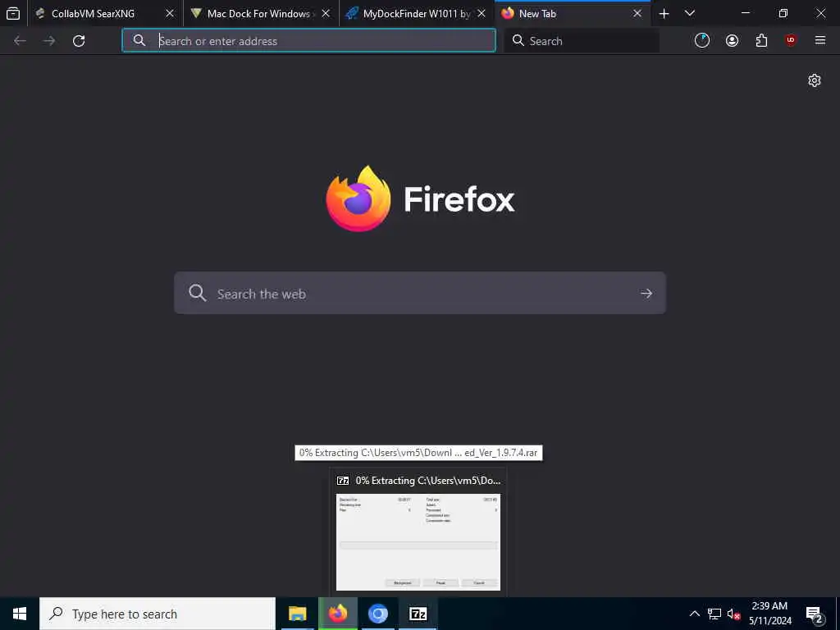Open the Firefox account menu
The image size is (840, 630).
click(x=732, y=41)
